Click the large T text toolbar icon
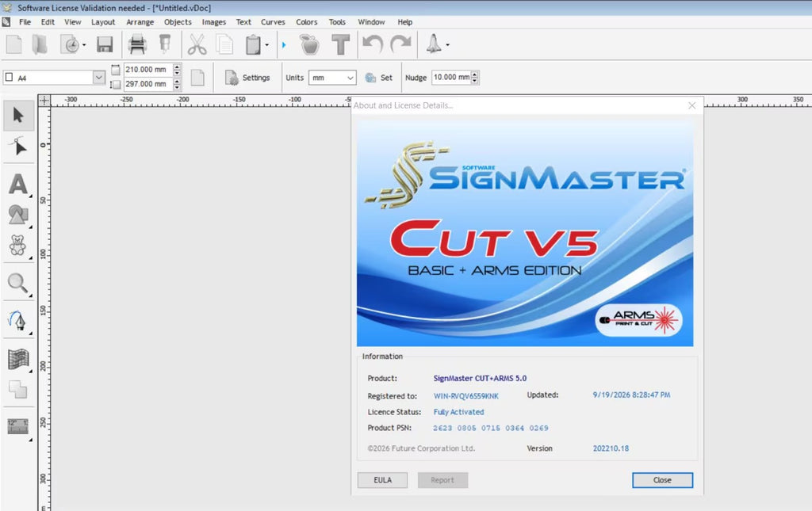Image resolution: width=812 pixels, height=511 pixels. [x=340, y=44]
